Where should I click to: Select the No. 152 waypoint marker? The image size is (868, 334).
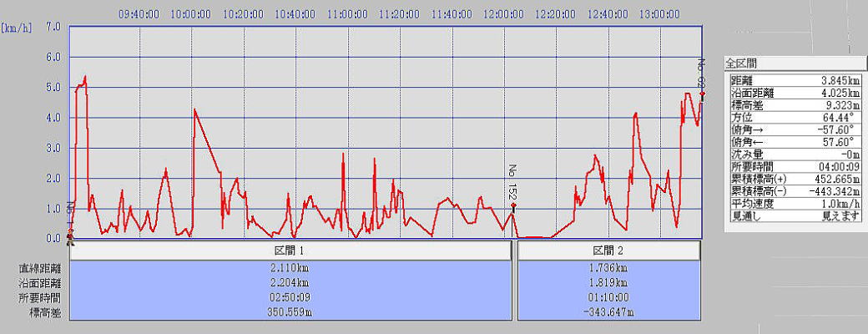click(x=514, y=205)
